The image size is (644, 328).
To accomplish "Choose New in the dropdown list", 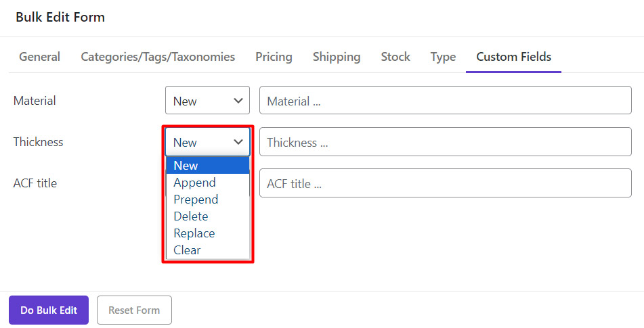I will (x=186, y=166).
